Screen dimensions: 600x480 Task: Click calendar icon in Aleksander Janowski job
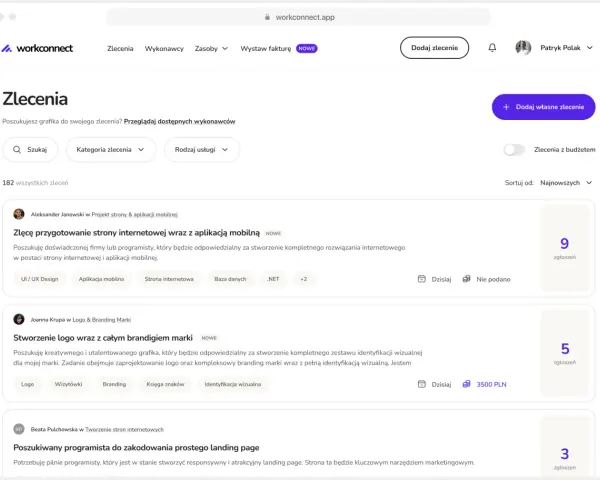click(x=422, y=279)
